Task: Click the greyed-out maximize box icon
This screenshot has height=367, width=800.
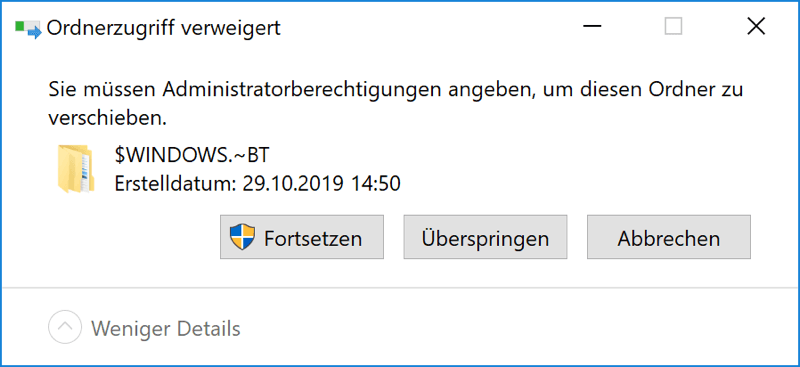Action: click(673, 27)
